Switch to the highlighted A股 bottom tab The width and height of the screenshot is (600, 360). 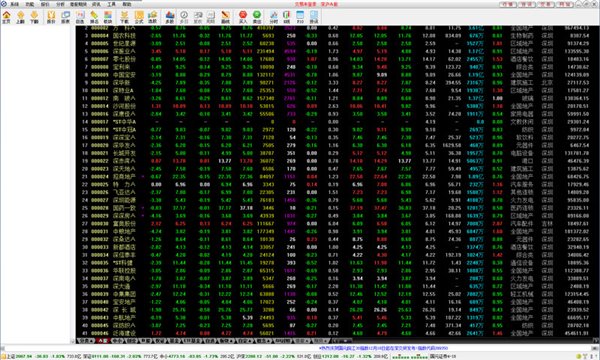[x=102, y=340]
